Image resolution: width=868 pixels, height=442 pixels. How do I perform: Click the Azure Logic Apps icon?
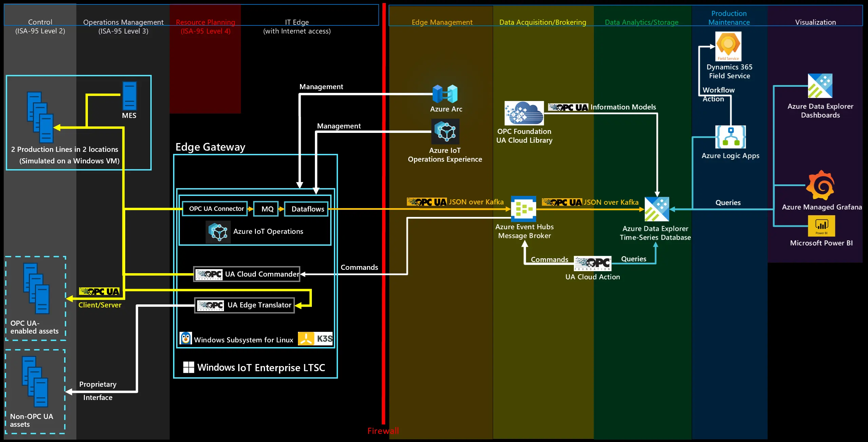pyautogui.click(x=731, y=137)
